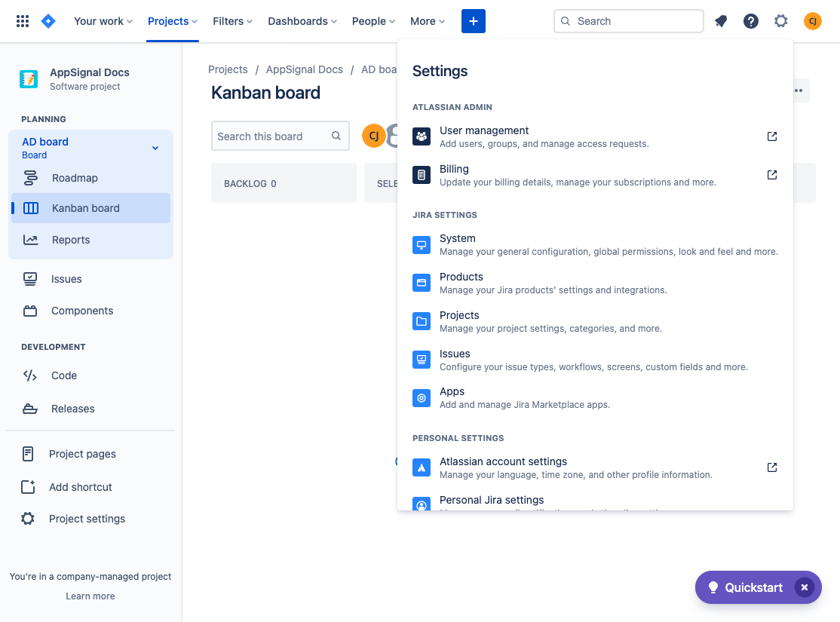Open Products settings entry
Viewport: 840px width, 622px height.
(595, 283)
